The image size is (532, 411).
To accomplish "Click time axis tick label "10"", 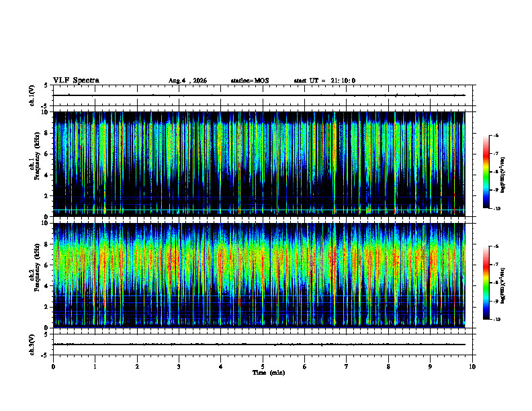I will tap(472, 367).
